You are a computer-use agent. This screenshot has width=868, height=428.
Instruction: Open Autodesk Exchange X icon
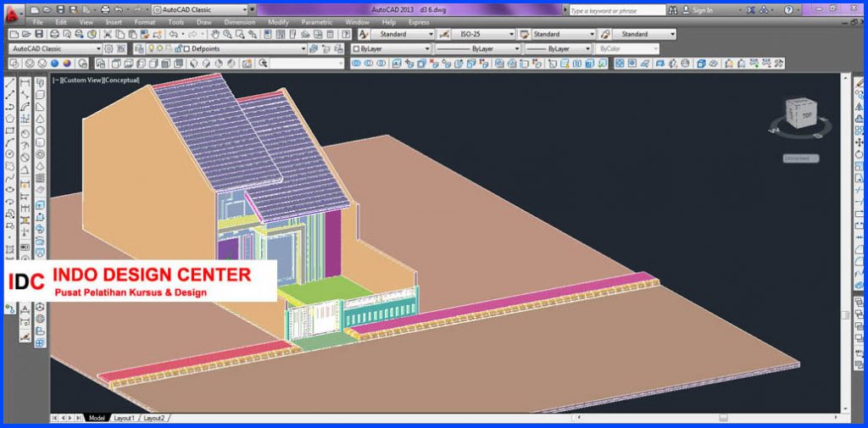751,10
